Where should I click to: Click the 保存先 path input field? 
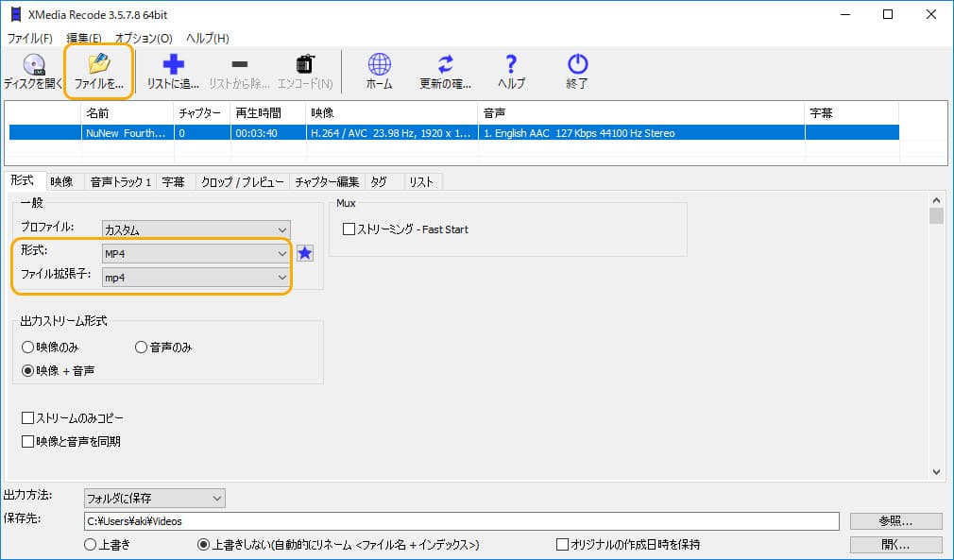[461, 521]
